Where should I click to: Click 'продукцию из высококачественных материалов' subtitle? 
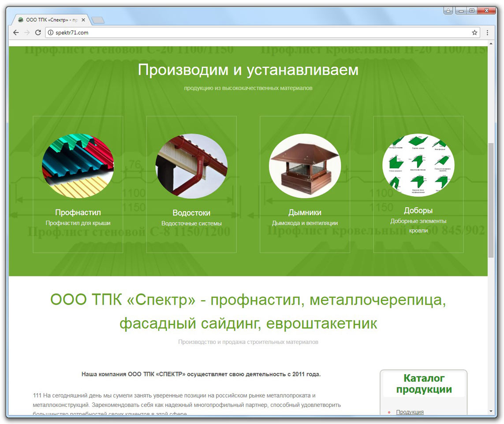pyautogui.click(x=248, y=88)
